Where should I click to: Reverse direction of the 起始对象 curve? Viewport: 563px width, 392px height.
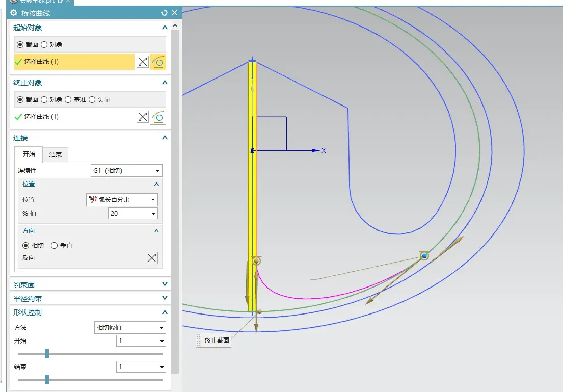[x=143, y=62]
